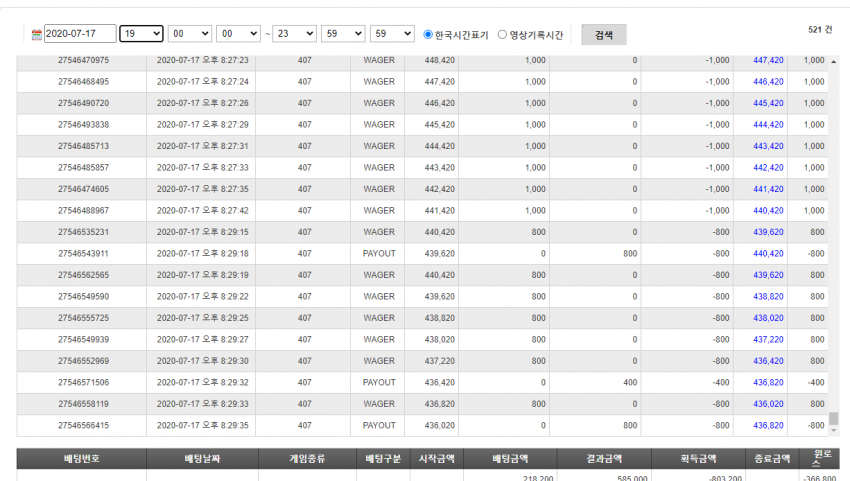This screenshot has width=850, height=481.
Task: Click the 시작금액 column header
Action: tap(436, 459)
